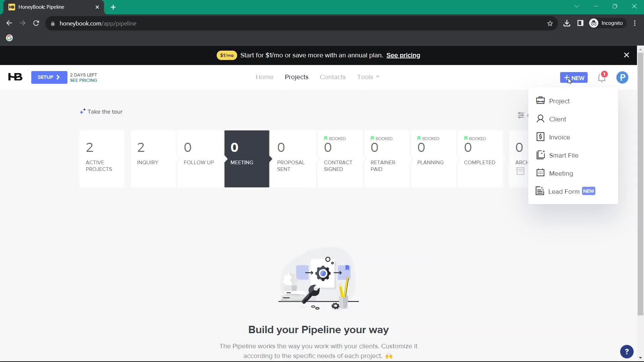The image size is (644, 362).
Task: Click the address bar URL
Action: click(98, 23)
